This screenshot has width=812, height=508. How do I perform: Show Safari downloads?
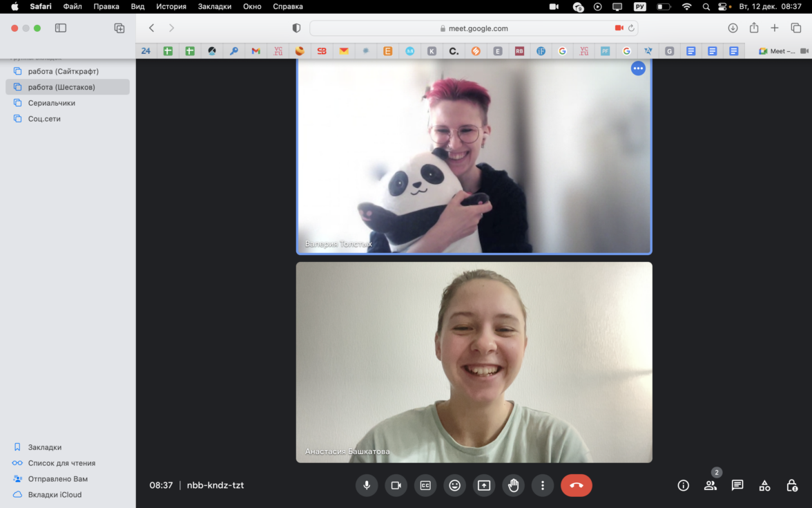733,28
